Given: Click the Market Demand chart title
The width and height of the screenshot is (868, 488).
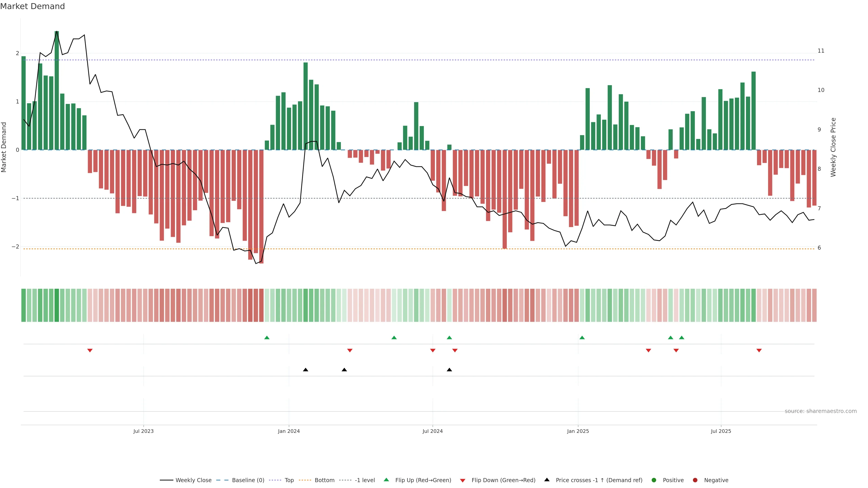Looking at the screenshot, I should [32, 6].
